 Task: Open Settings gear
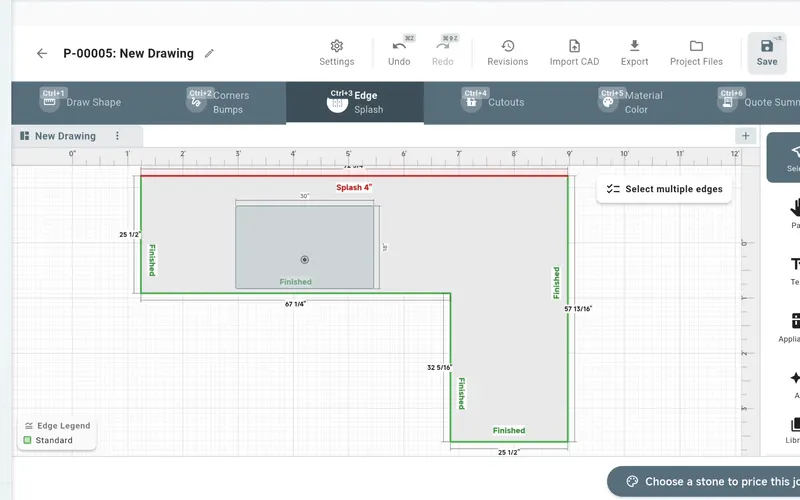pyautogui.click(x=337, y=53)
